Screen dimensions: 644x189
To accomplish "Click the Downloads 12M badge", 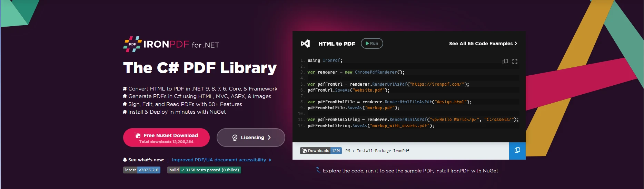I will [x=321, y=151].
